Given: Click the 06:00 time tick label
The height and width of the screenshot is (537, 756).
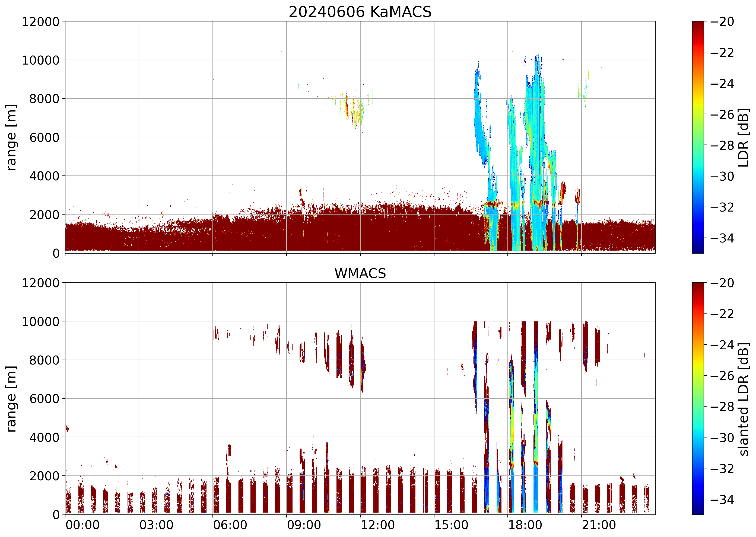Looking at the screenshot, I should point(230,525).
